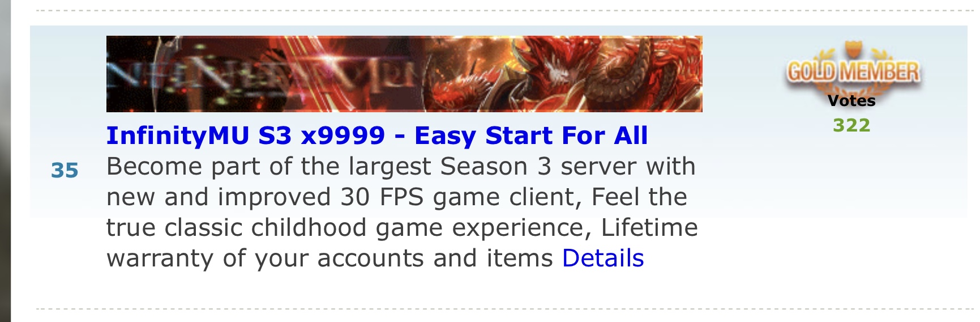Open the InfinityMU S3 x9999 title link
Screen dimensions: 980x322
[377, 135]
